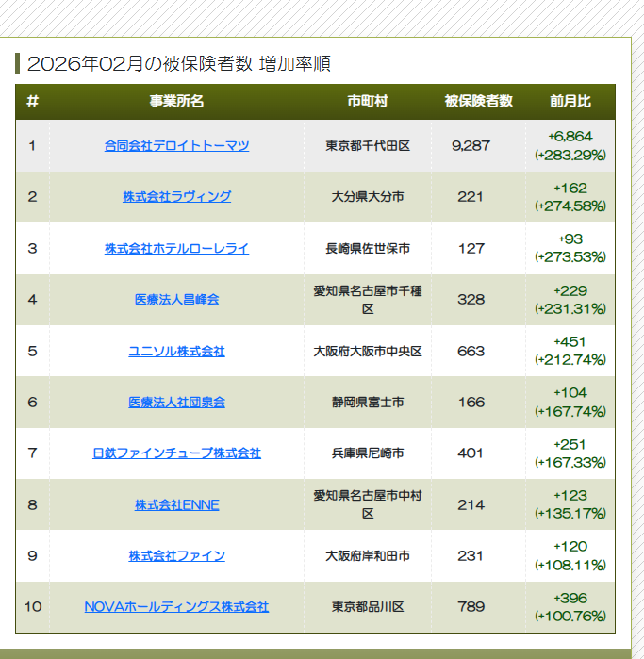Click the insured count 214
Viewport: 644px width, 659px height.
tap(471, 504)
